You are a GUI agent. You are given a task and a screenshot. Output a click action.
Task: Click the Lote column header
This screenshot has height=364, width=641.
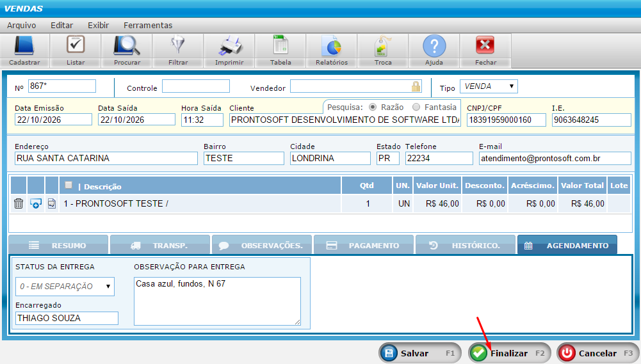[619, 186]
